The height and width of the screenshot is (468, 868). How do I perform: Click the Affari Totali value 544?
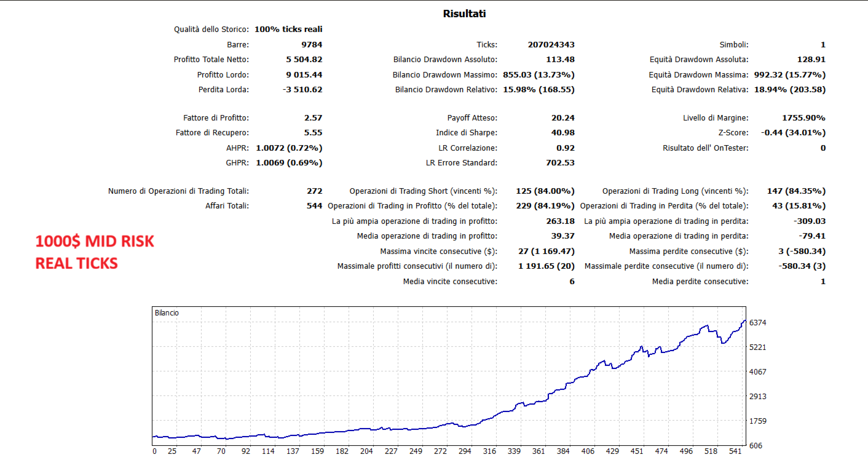click(314, 206)
